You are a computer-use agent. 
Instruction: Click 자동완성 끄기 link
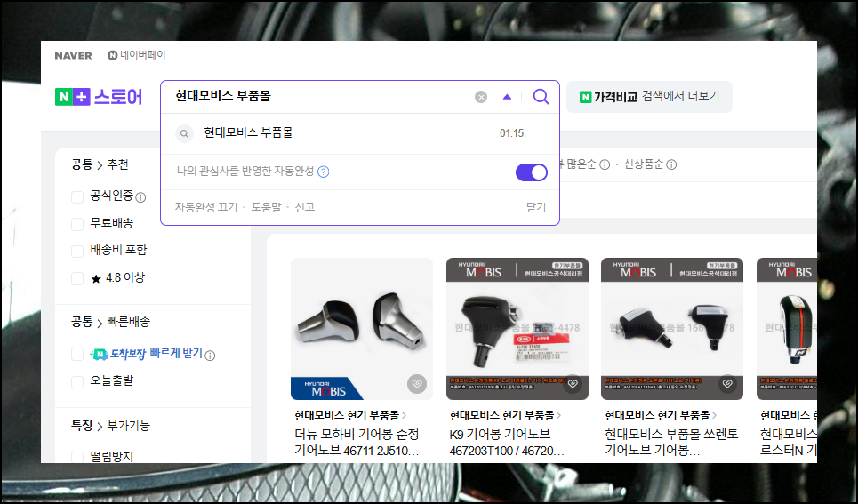click(x=206, y=207)
